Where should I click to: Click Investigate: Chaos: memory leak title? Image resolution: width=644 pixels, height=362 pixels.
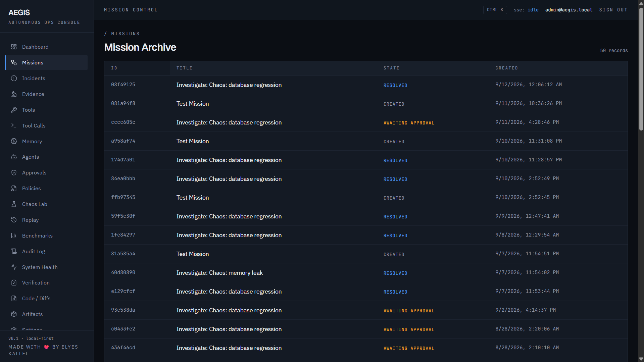click(x=219, y=273)
